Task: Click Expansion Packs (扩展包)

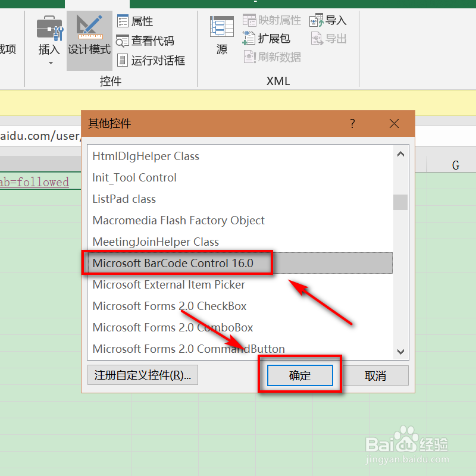Action: pos(266,39)
